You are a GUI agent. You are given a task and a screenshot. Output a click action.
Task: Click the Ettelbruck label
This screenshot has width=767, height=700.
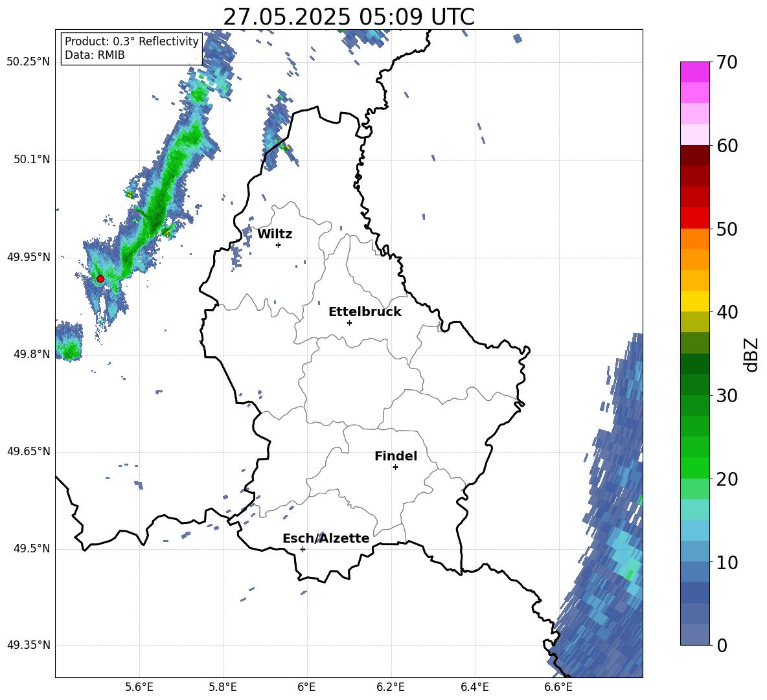(365, 312)
